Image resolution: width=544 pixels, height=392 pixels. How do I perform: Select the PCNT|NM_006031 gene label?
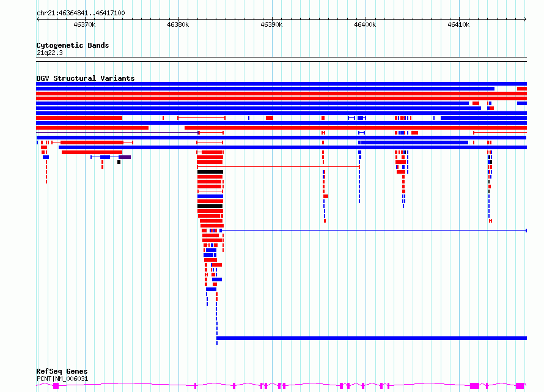(x=62, y=379)
